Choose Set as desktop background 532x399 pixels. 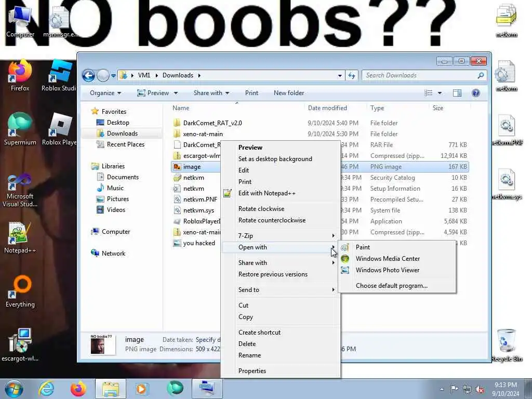(281, 159)
